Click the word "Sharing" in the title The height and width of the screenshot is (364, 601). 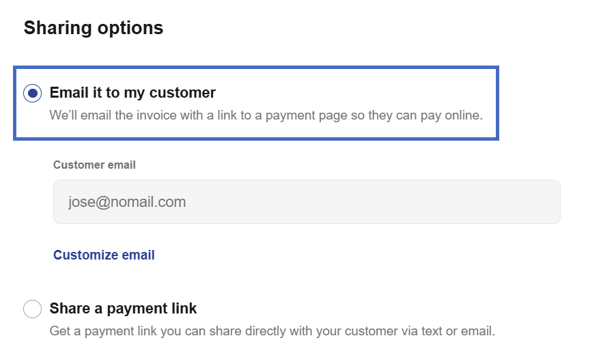click(x=57, y=28)
